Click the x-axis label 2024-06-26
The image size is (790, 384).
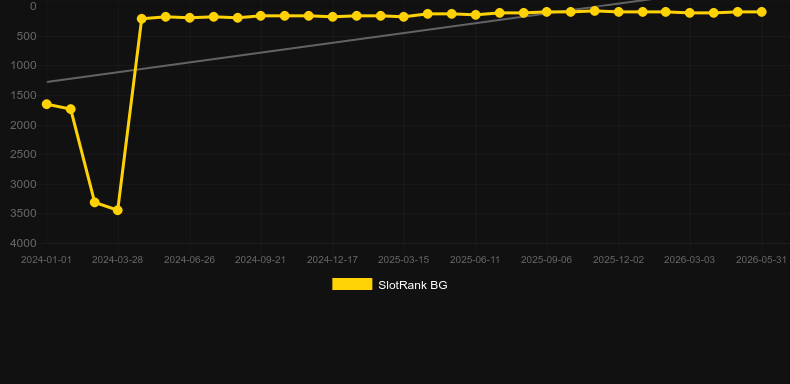189,260
